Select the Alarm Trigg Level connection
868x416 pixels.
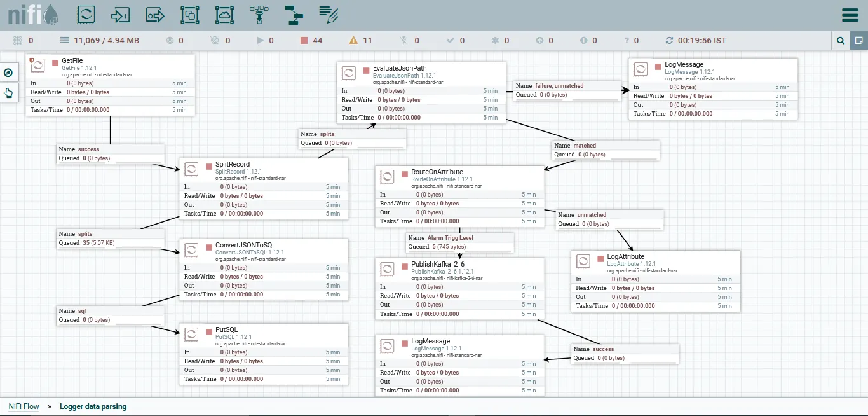[459, 242]
